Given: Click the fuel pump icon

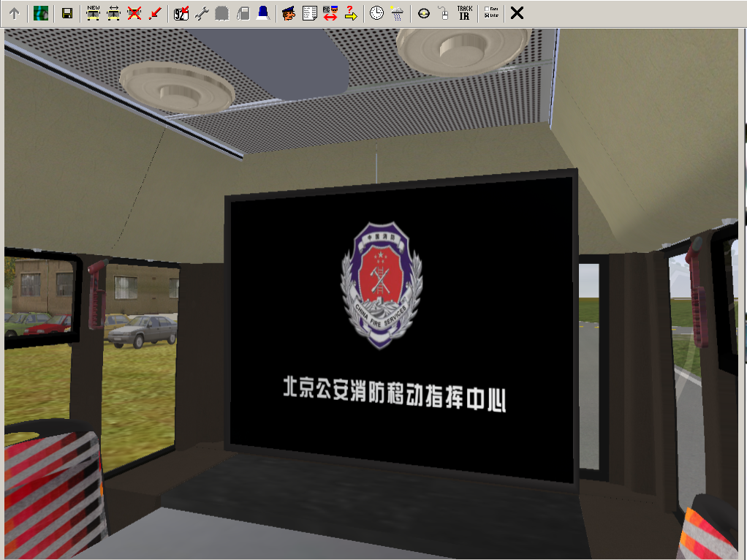Looking at the screenshot, I should (x=243, y=13).
